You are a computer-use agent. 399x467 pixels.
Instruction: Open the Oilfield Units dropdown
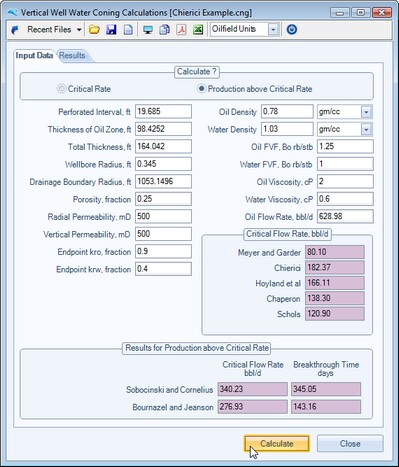(x=273, y=29)
